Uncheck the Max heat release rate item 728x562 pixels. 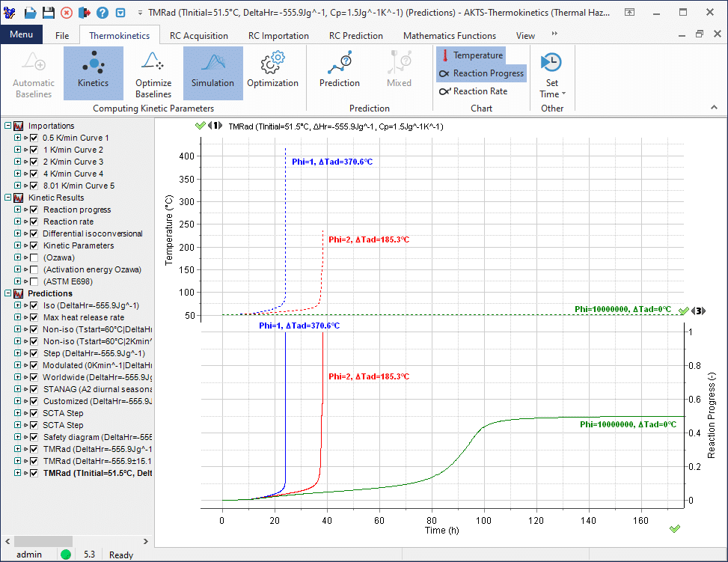[x=34, y=317]
